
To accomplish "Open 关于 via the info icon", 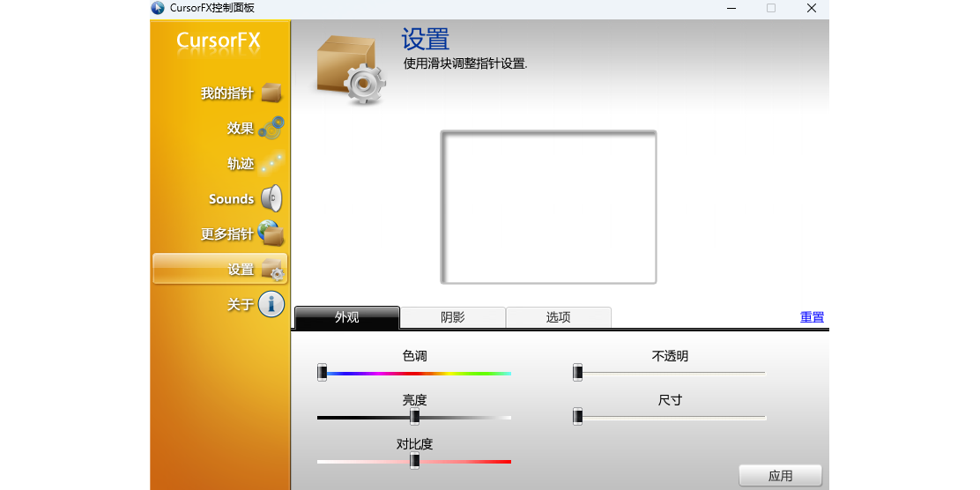I will click(271, 304).
